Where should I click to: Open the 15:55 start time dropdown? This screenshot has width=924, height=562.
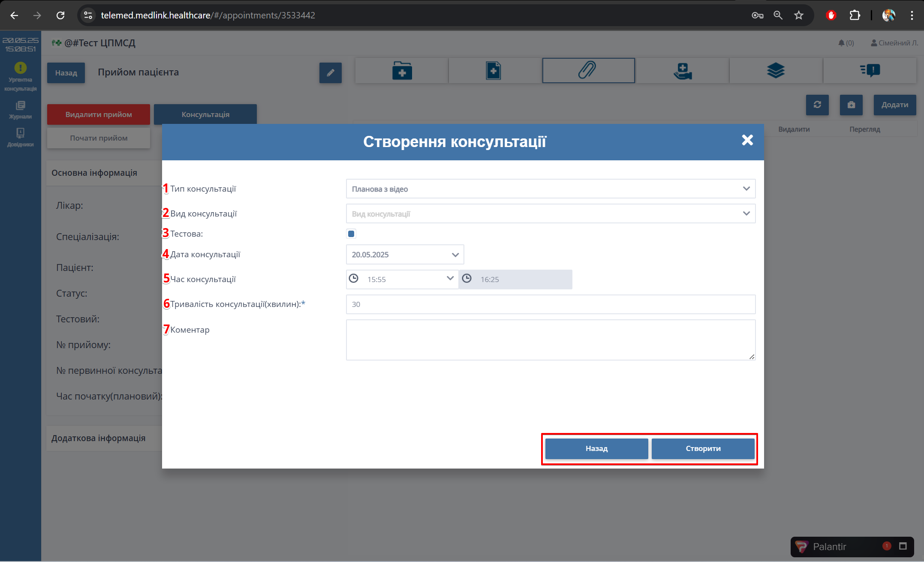[x=402, y=279]
